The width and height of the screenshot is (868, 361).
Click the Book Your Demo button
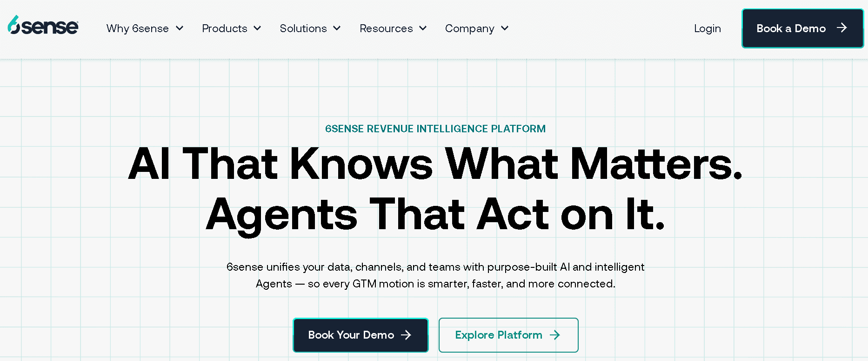[x=361, y=335]
